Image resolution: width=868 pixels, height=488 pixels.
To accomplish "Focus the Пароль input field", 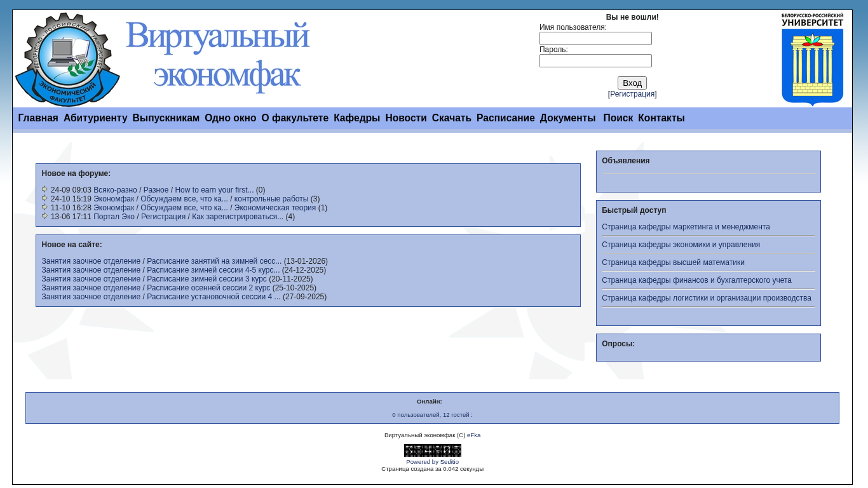I will (595, 61).
